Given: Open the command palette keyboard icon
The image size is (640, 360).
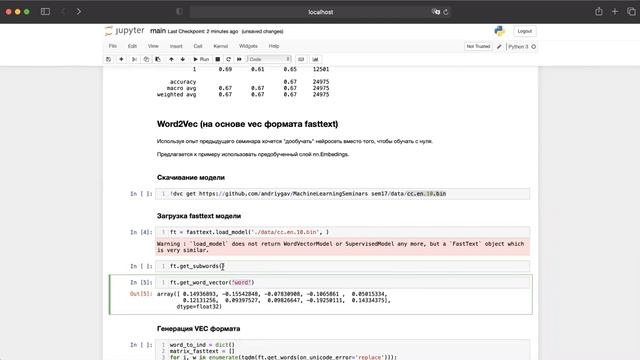Looking at the screenshot, I should point(301,59).
